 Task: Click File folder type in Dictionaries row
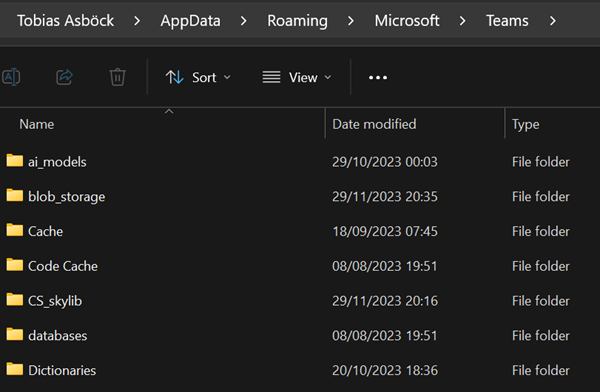coord(541,370)
